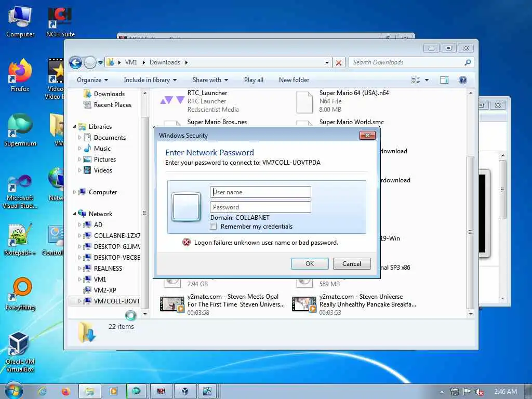Screen dimensions: 532x399
Task: Click OK in the Windows Security dialog
Action: point(310,263)
